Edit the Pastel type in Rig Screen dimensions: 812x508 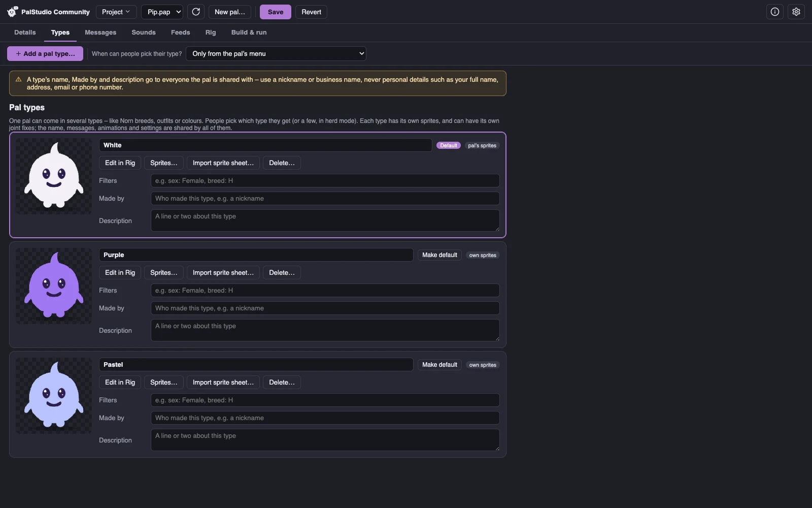[120, 383]
